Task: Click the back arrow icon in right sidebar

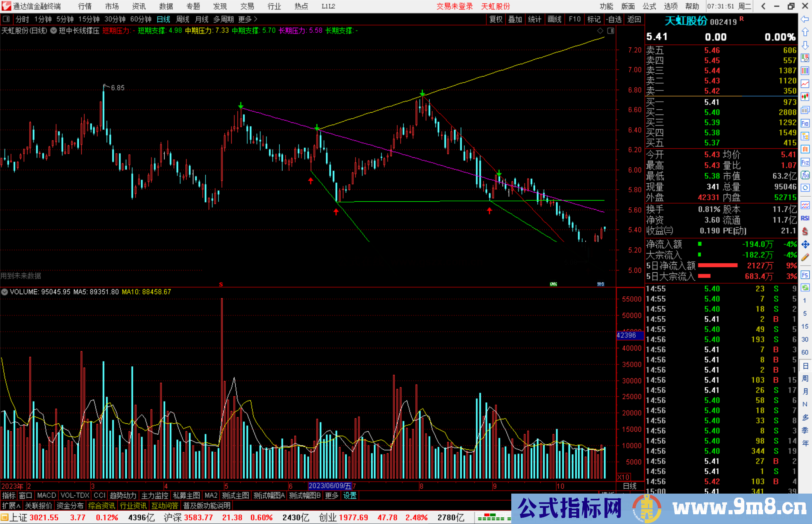Action: 804,19
